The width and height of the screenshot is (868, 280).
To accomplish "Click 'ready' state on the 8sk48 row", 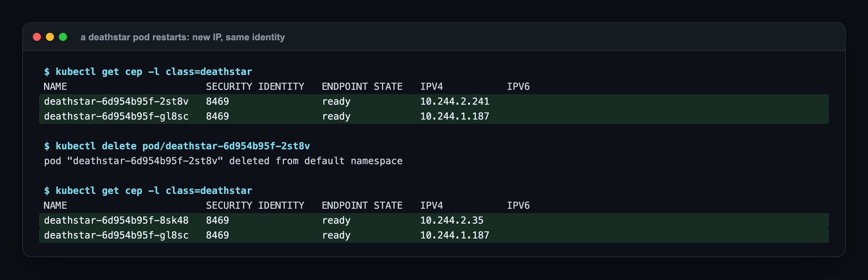I will pos(336,220).
